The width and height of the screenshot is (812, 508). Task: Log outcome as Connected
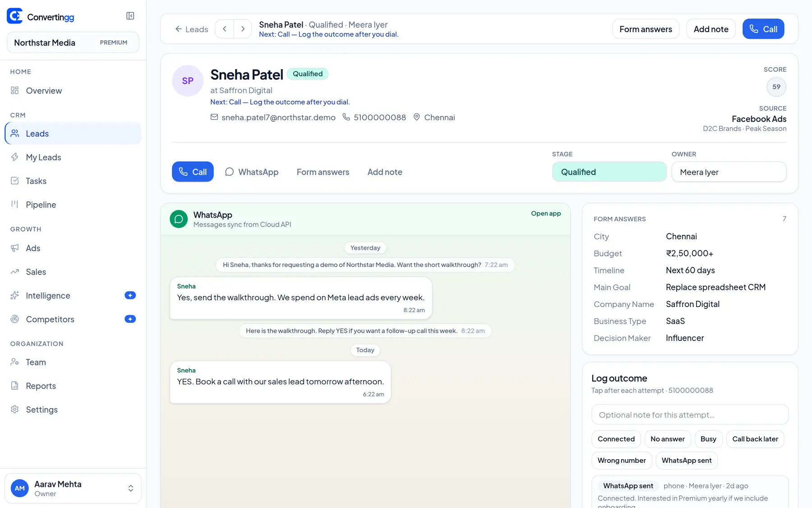616,439
